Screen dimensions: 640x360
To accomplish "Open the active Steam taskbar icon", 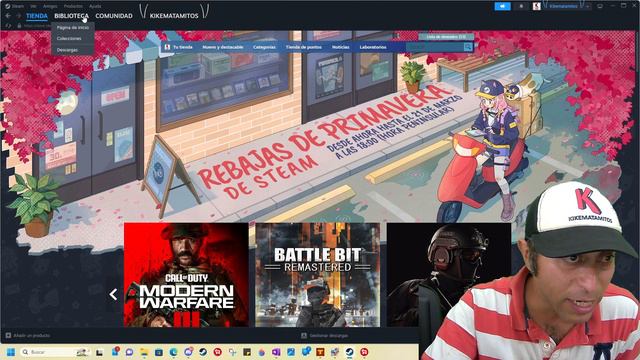I will click(349, 352).
